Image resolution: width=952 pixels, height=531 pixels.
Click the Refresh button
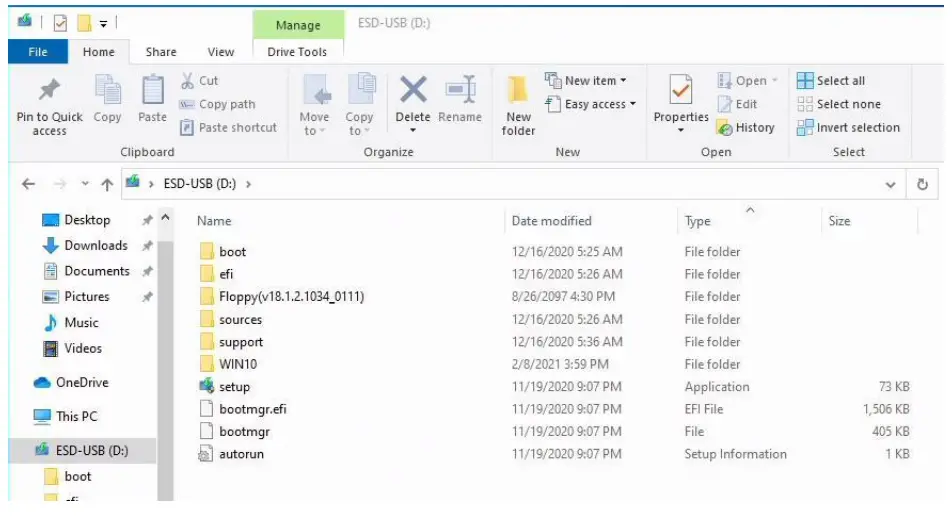tap(922, 184)
